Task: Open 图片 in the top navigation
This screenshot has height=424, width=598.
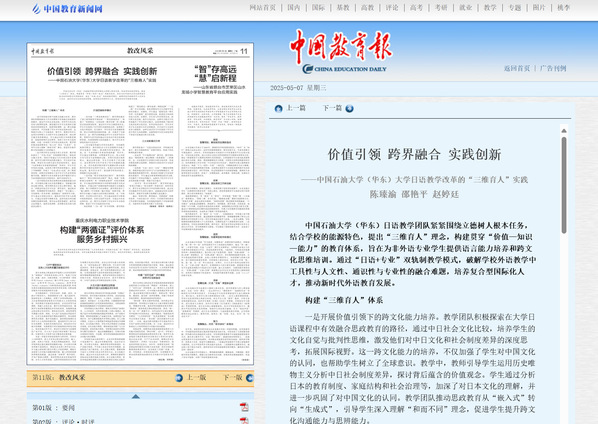Action: coord(539,8)
